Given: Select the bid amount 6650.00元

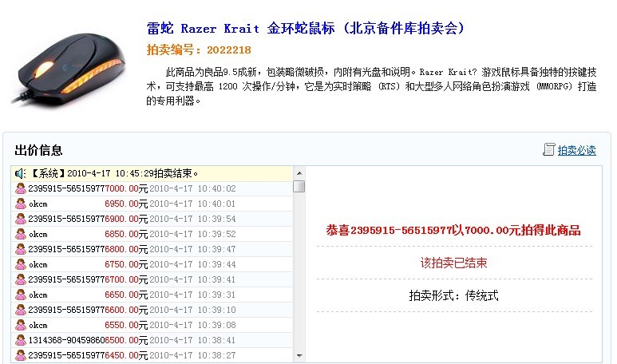Looking at the screenshot, I should [126, 295].
